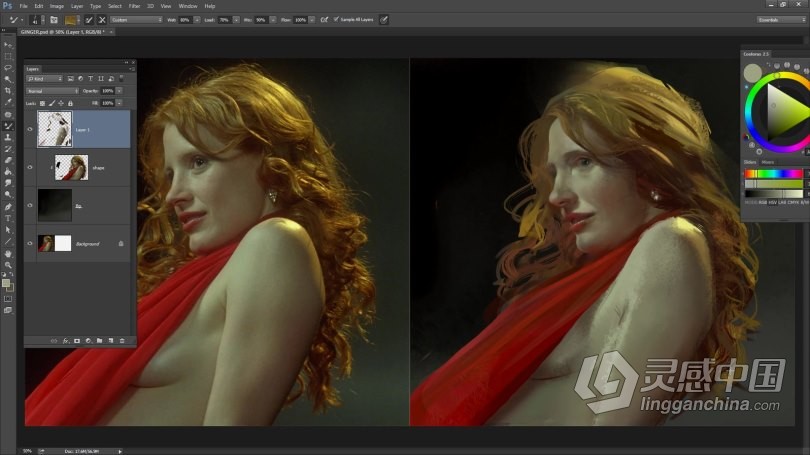Viewport: 810px width, 455px height.
Task: Open the Layer menu
Action: pyautogui.click(x=77, y=6)
